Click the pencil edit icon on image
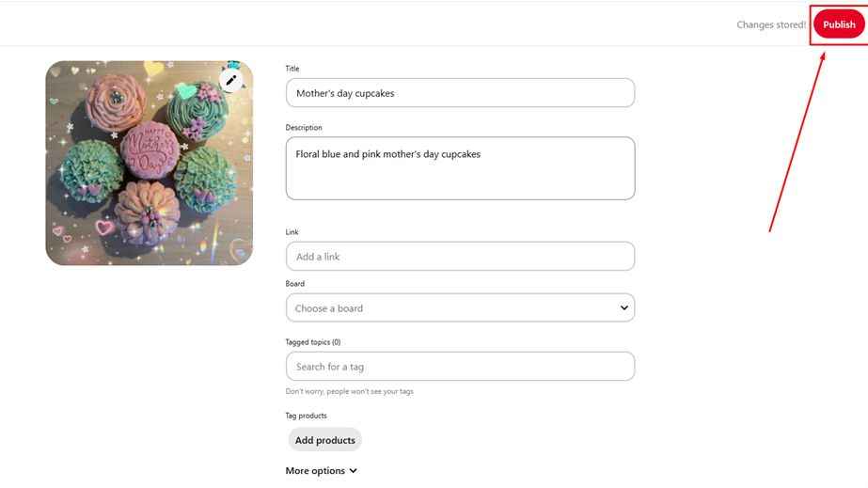This screenshot has height=488, width=868. (x=231, y=80)
